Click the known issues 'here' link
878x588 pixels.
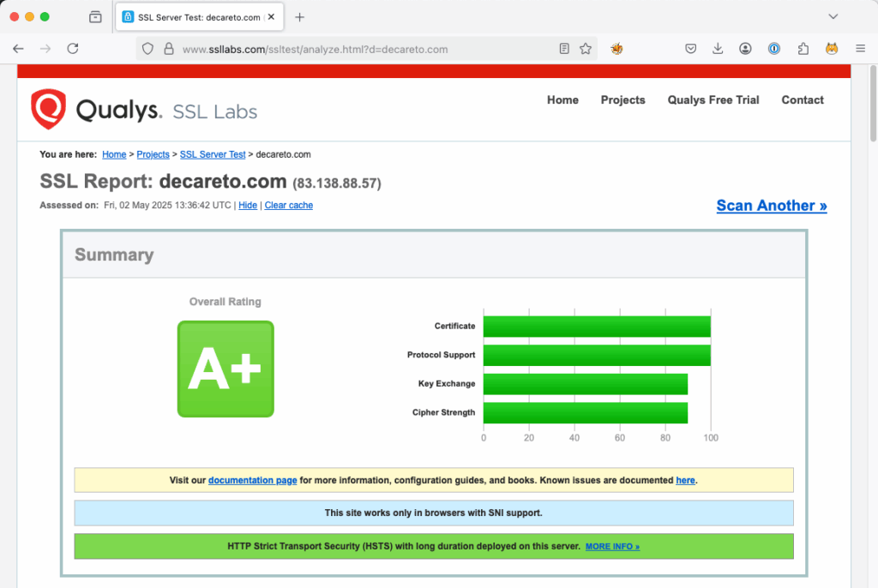[685, 481]
